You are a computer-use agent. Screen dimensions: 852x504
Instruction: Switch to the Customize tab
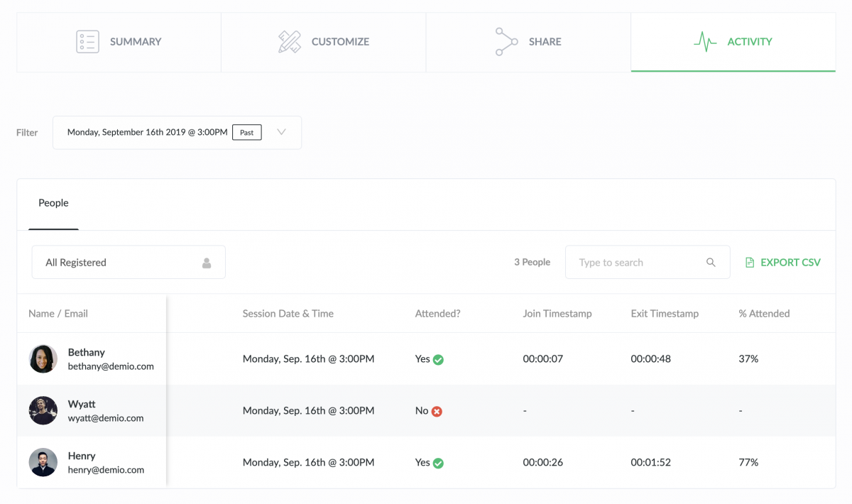point(323,42)
